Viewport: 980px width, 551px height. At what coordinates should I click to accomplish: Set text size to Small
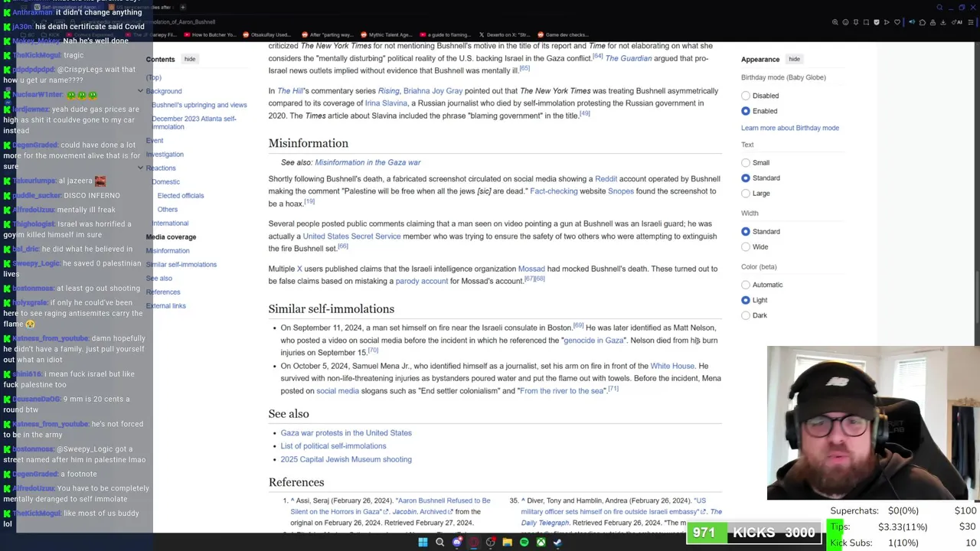click(746, 162)
